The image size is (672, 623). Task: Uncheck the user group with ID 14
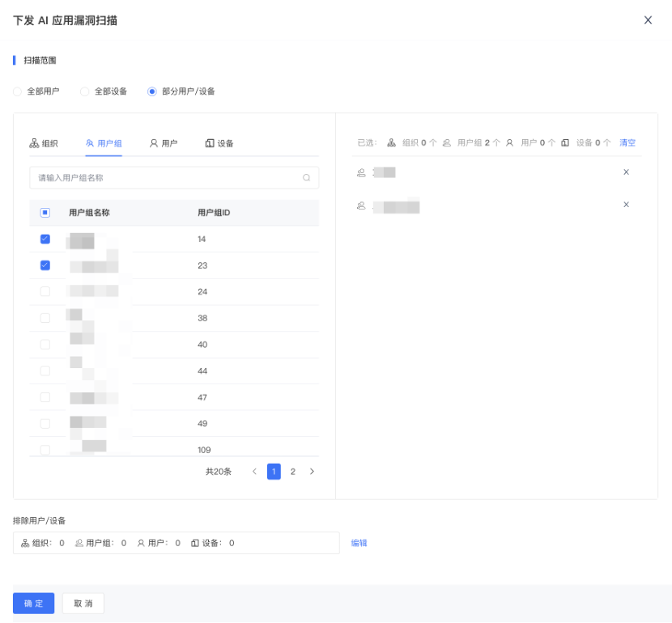[45, 239]
